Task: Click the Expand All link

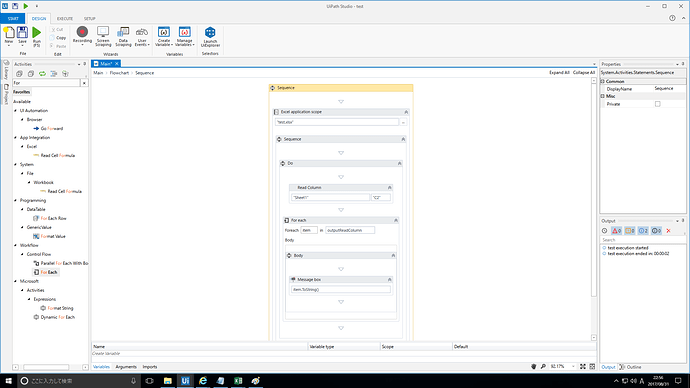Action: [559, 73]
